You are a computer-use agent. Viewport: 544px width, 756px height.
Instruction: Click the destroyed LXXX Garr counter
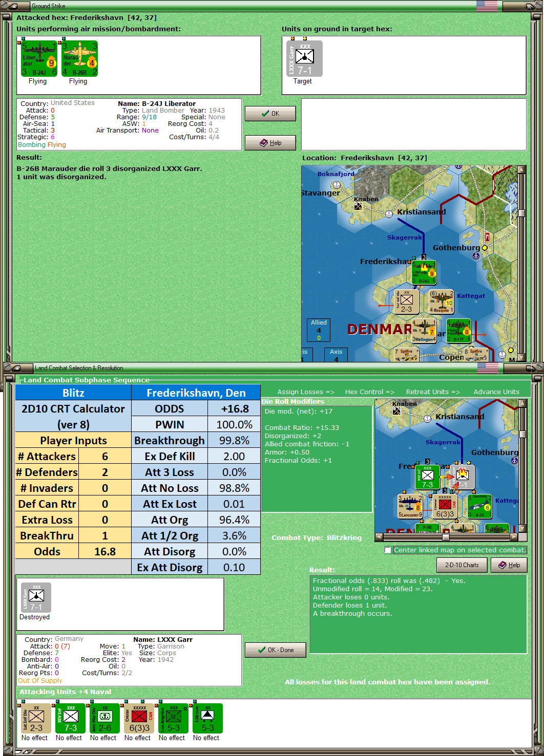[x=35, y=597]
